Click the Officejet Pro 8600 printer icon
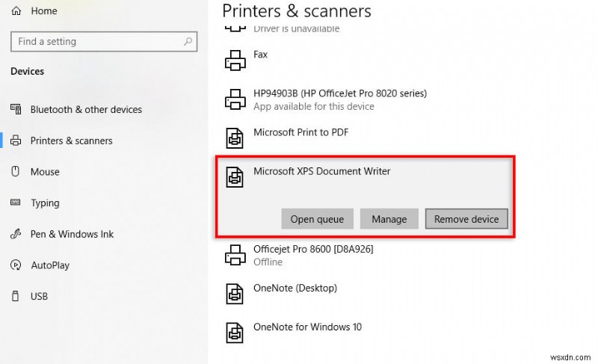This screenshot has height=364, width=598. click(235, 255)
